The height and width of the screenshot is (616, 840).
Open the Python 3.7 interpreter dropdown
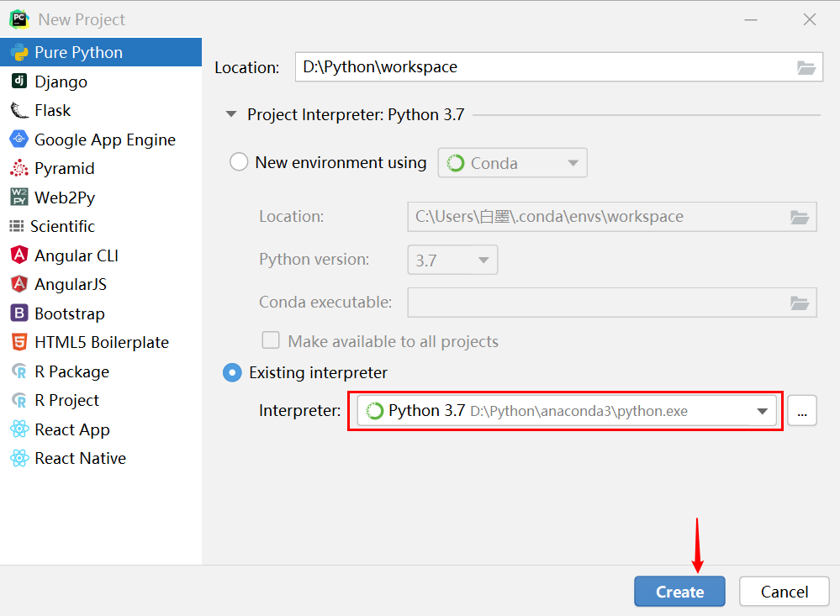click(762, 411)
